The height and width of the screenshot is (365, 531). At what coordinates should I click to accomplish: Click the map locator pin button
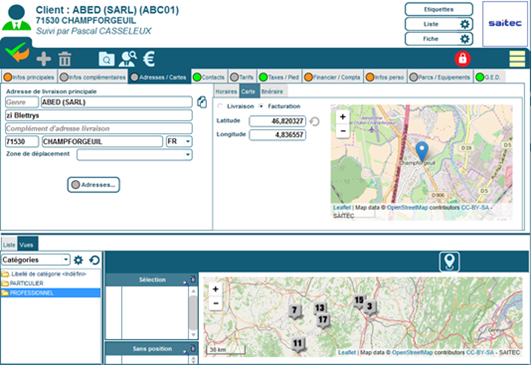pos(449,262)
